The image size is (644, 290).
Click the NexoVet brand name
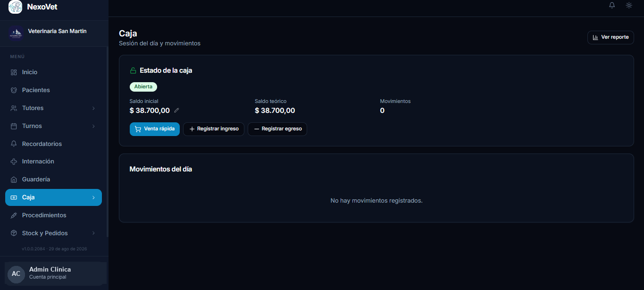[42, 7]
